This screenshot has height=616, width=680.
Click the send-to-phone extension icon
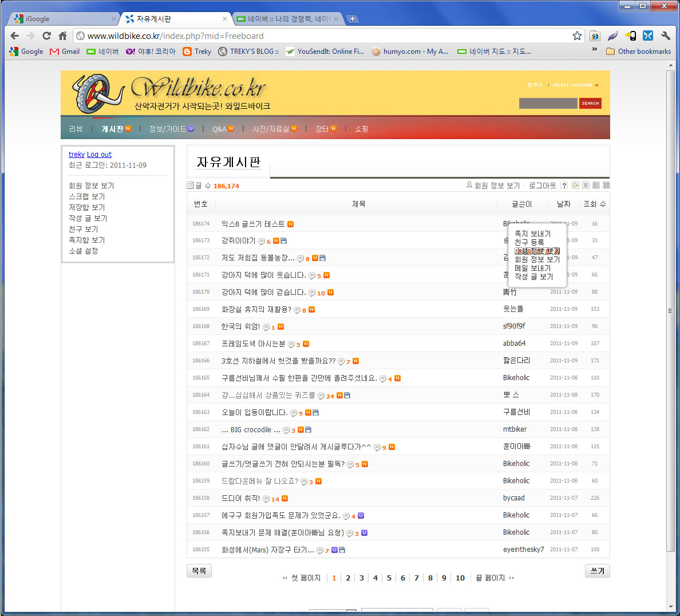click(x=630, y=35)
